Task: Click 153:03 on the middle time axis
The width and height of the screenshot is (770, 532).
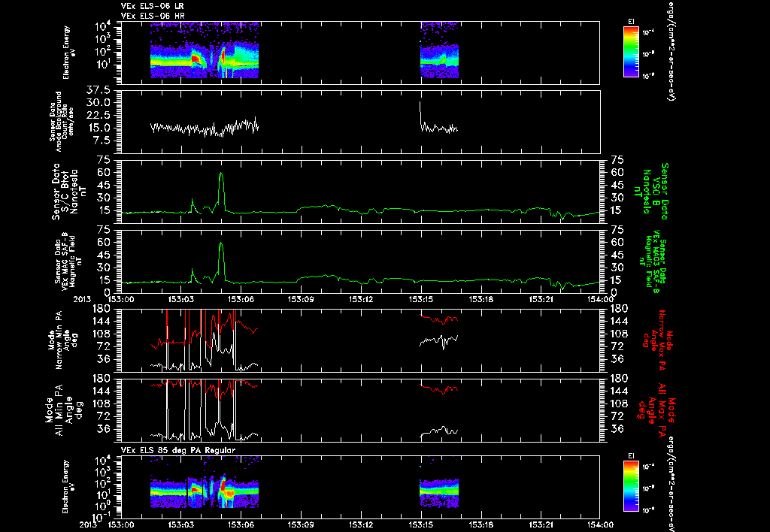Action: [180, 299]
